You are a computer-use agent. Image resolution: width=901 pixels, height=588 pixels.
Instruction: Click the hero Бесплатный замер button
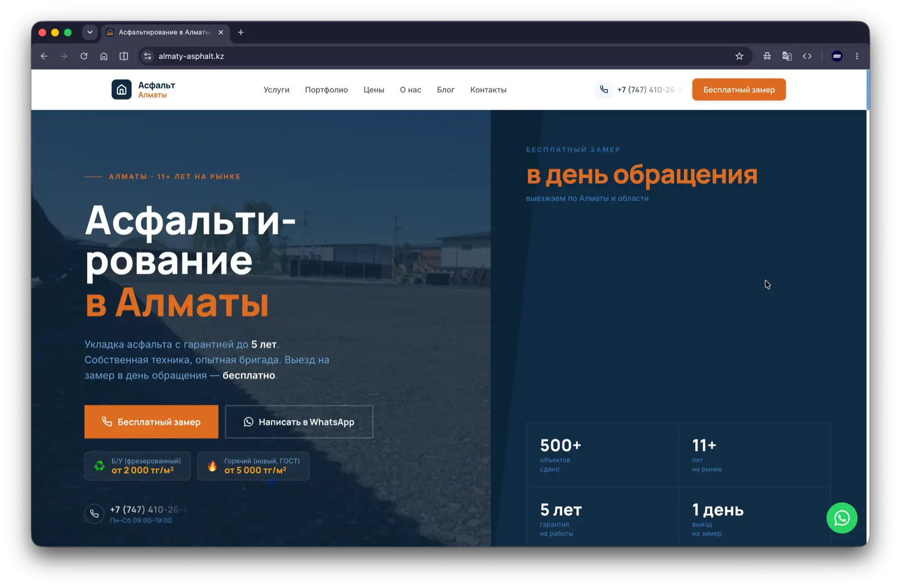coord(151,422)
